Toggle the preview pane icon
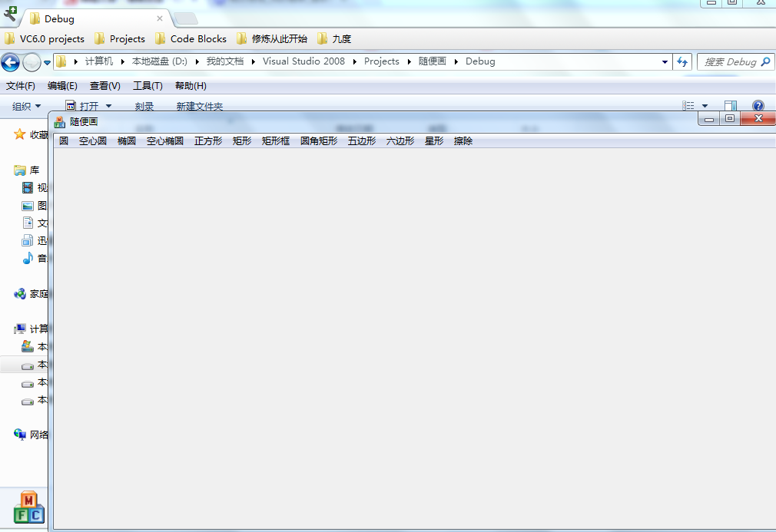This screenshot has width=776, height=532. tap(731, 106)
